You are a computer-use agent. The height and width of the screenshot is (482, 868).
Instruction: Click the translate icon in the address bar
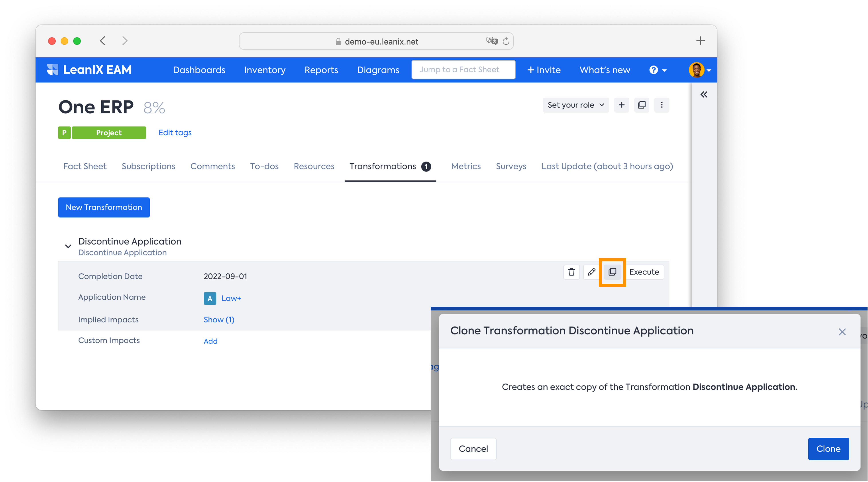[x=492, y=41]
